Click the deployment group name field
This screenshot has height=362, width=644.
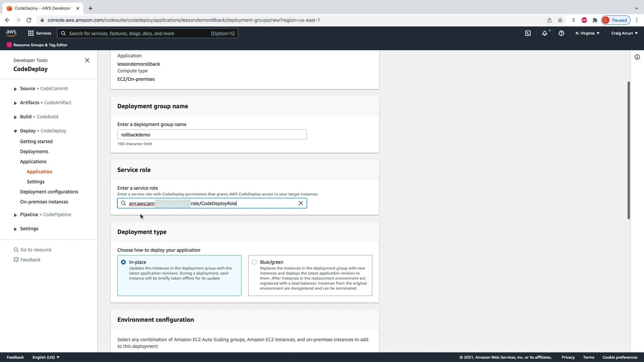click(212, 134)
